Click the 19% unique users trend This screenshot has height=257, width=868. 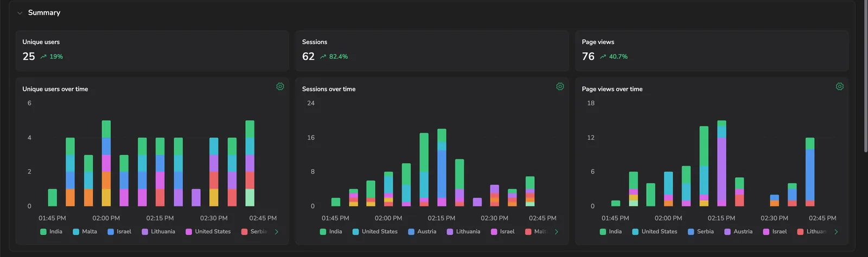coord(52,57)
